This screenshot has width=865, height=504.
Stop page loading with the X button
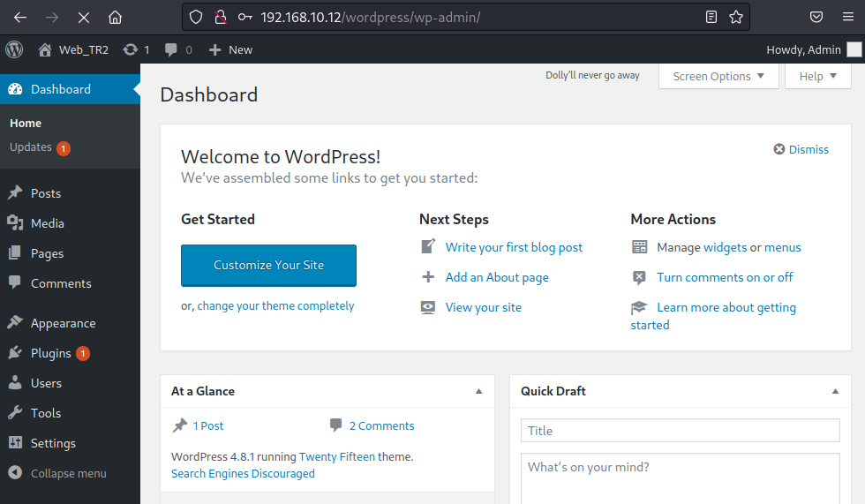point(83,17)
